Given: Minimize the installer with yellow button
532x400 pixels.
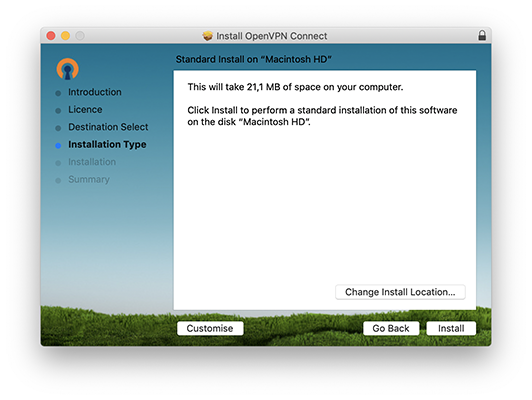Looking at the screenshot, I should tap(65, 36).
